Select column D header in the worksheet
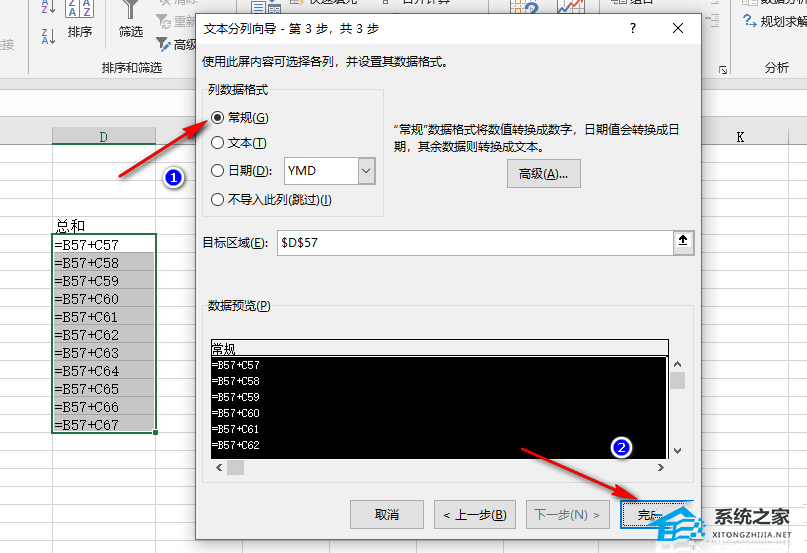The image size is (807, 553). point(103,137)
